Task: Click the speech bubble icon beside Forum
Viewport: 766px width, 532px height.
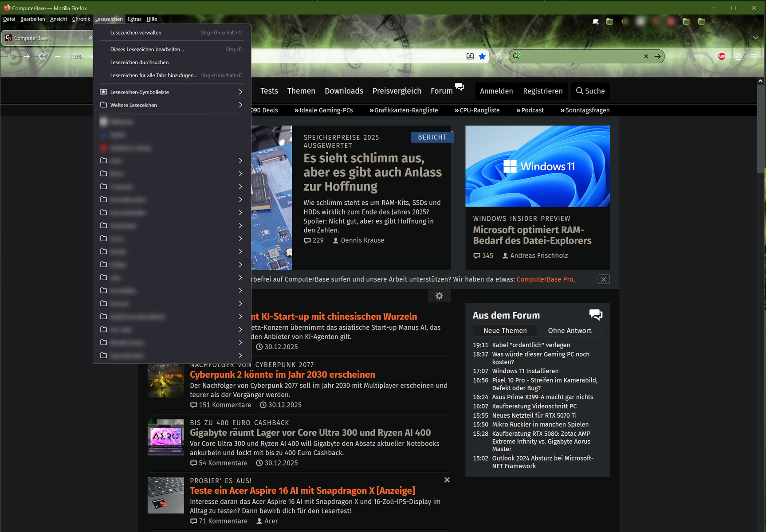Action: (x=460, y=87)
